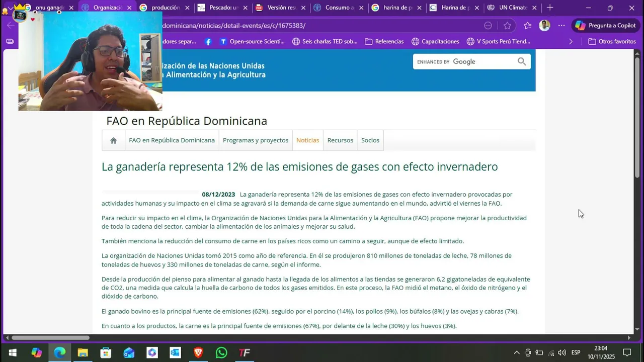Viewport: 644px width, 362px height.
Task: Click the Pregunta a Copilot button
Action: click(x=606, y=26)
